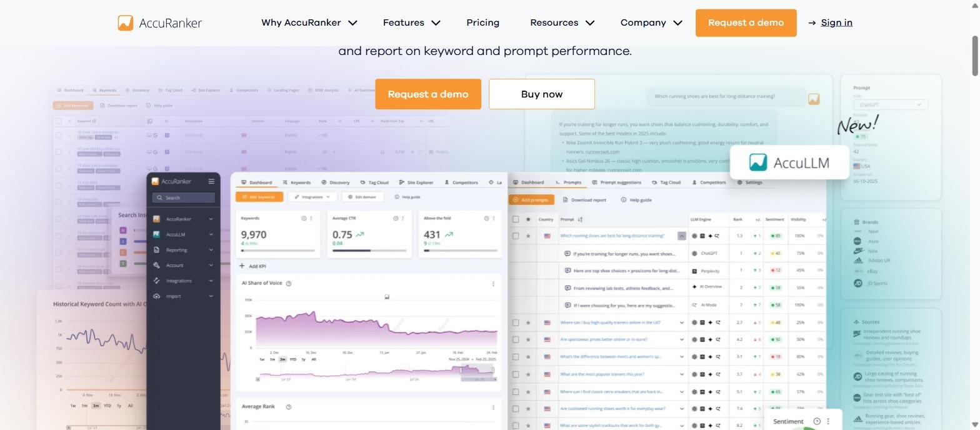The width and height of the screenshot is (980, 430).
Task: Click the Average CTR progress bar
Action: [370, 251]
